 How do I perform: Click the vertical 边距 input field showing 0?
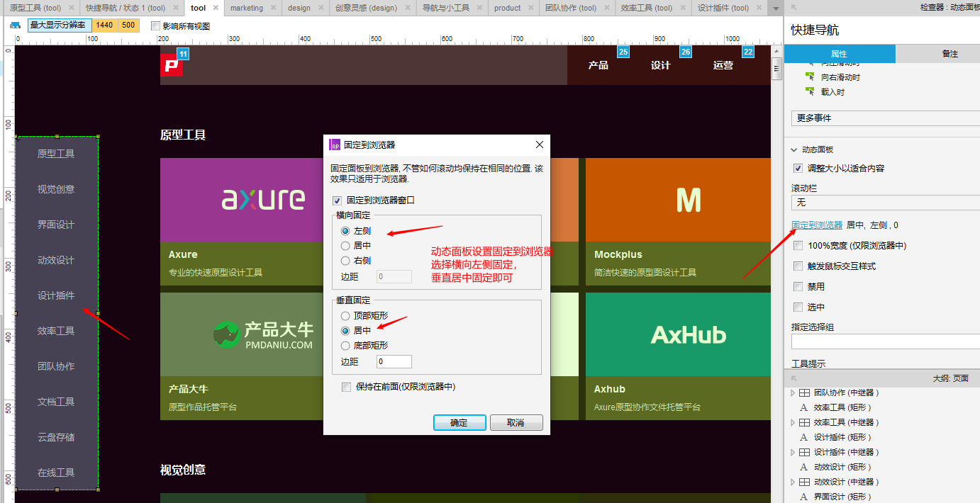coord(394,361)
